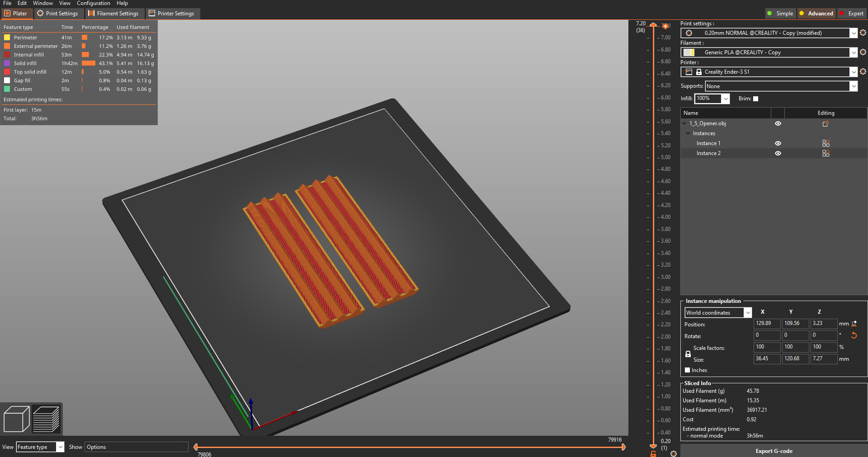Click editing icon for 1_5_Opener.obj

click(x=826, y=123)
